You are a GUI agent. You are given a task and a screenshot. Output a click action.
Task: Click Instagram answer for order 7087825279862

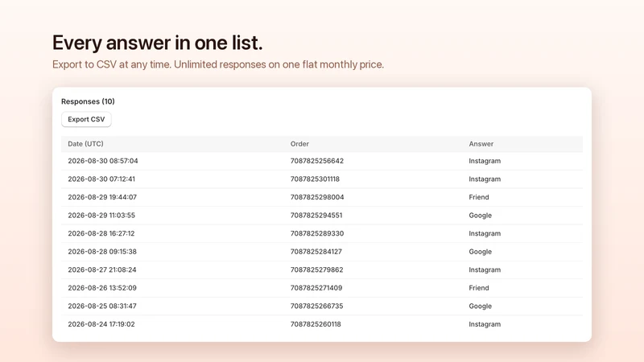tap(485, 270)
